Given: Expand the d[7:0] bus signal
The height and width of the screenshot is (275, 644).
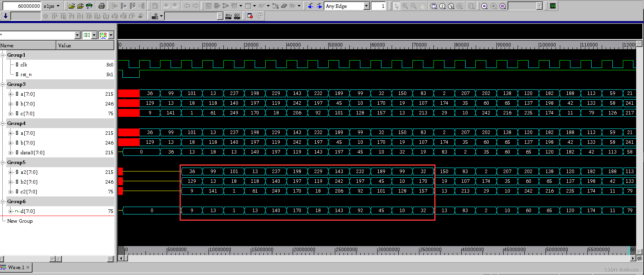Looking at the screenshot, I should coord(11,211).
